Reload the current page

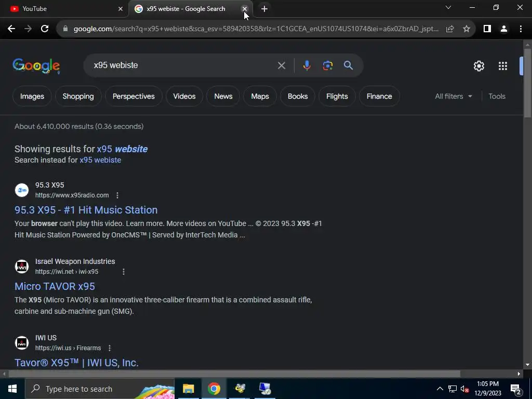[x=45, y=29]
